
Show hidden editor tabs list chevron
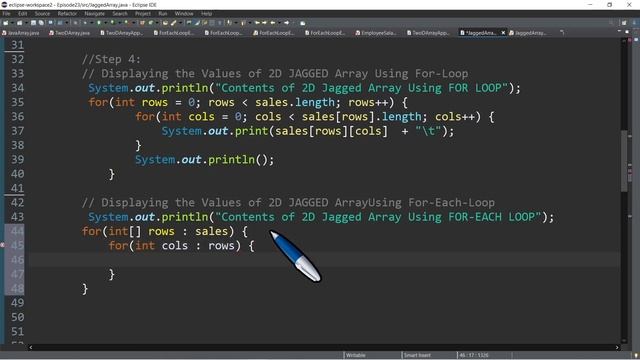pos(562,32)
